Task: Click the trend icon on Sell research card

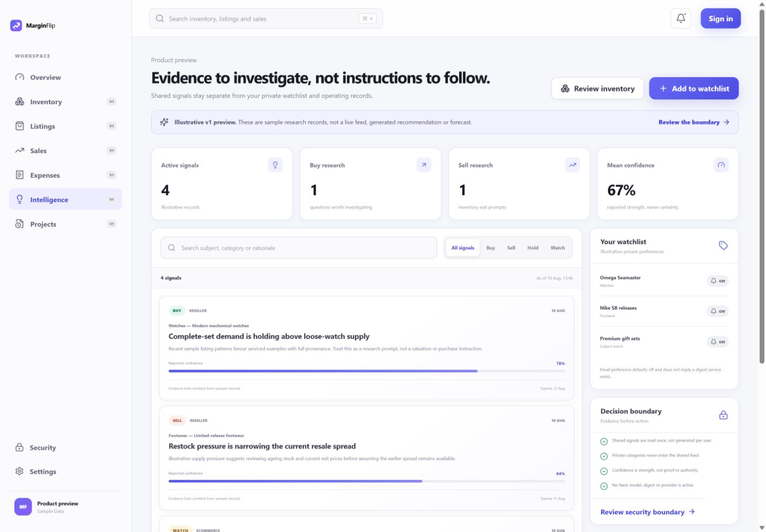Action: (x=572, y=165)
